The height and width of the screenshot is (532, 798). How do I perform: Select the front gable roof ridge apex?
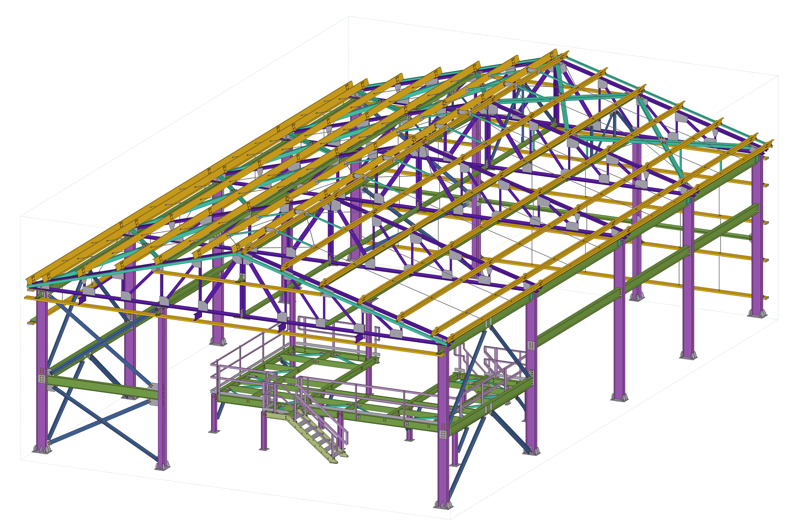point(238,253)
